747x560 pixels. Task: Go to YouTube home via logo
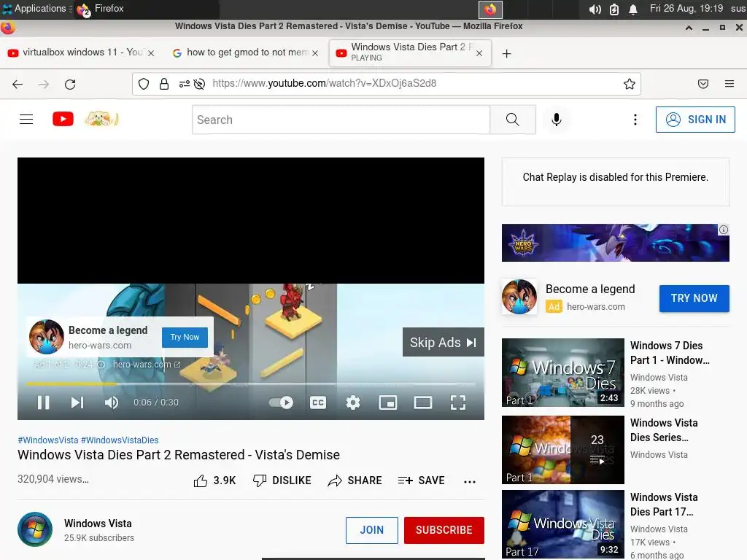pos(63,119)
